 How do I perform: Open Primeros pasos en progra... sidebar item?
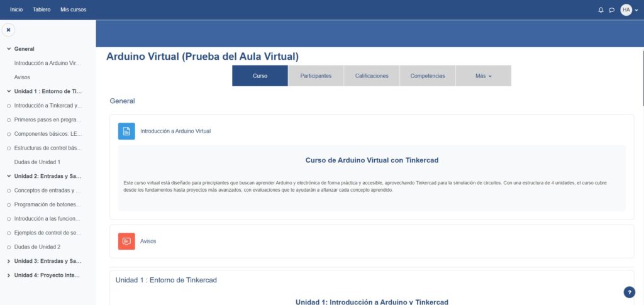[x=47, y=120]
